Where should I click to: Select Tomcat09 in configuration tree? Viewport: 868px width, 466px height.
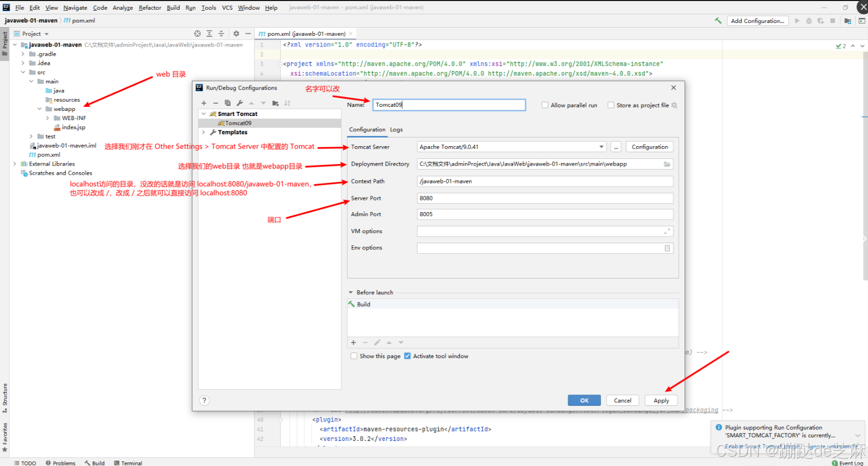click(x=270, y=123)
